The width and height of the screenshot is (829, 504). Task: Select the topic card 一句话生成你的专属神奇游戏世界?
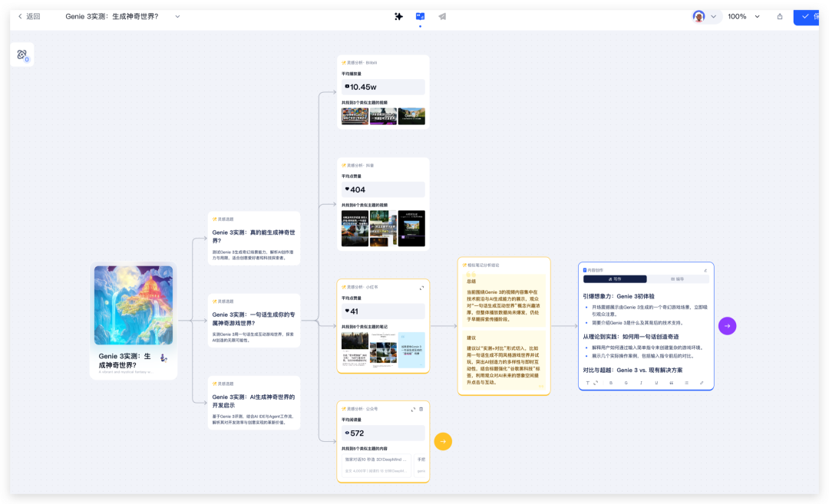tap(254, 321)
